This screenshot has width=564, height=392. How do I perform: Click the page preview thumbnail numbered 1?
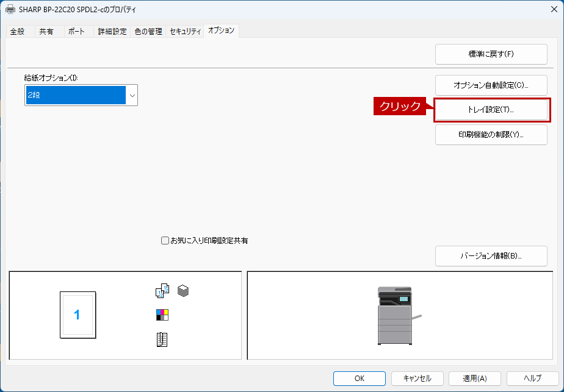[x=78, y=315]
